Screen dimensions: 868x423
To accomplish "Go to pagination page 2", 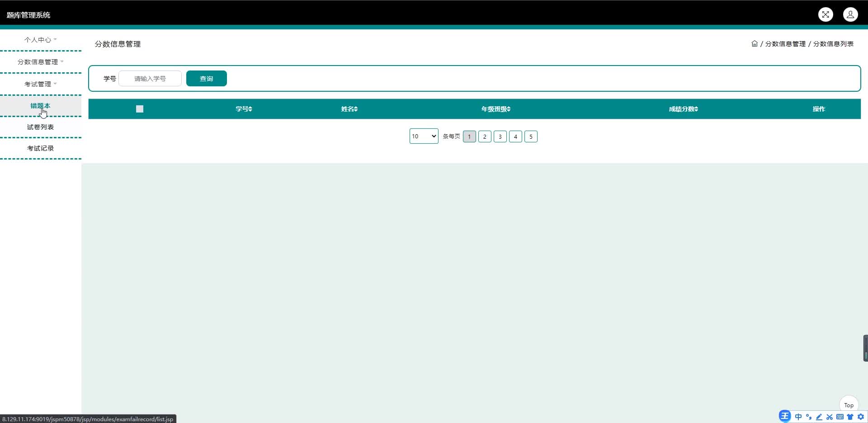I will coord(485,136).
